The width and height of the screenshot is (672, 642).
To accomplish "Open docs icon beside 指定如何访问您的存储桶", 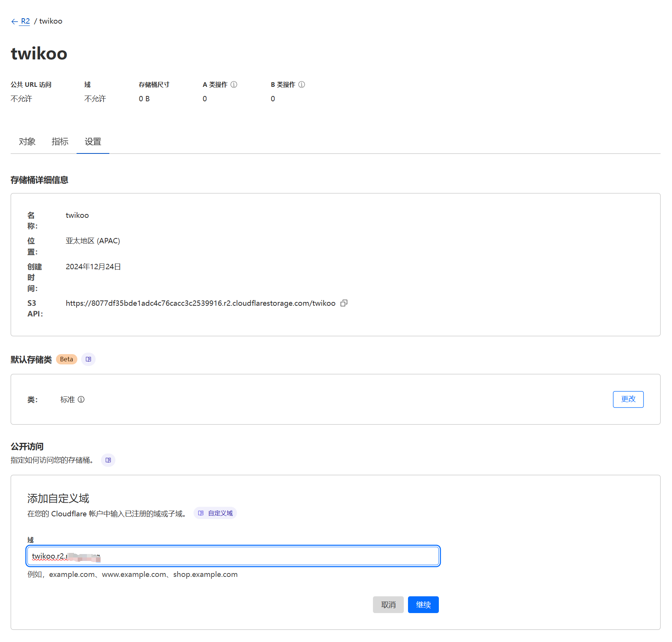I will [108, 460].
